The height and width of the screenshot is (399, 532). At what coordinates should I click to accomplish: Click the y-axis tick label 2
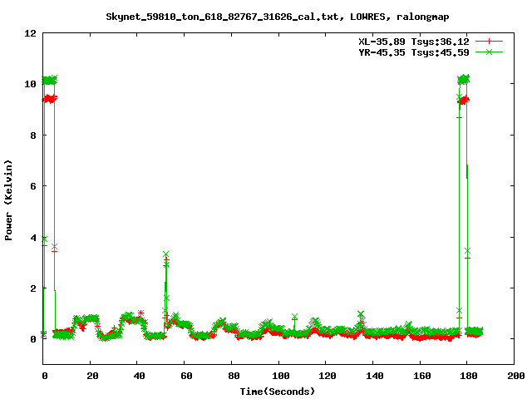pos(33,288)
